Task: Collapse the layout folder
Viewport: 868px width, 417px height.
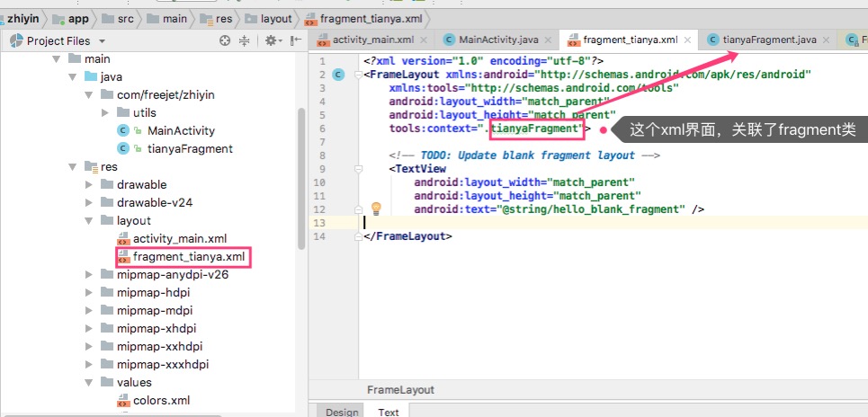Action: click(88, 221)
